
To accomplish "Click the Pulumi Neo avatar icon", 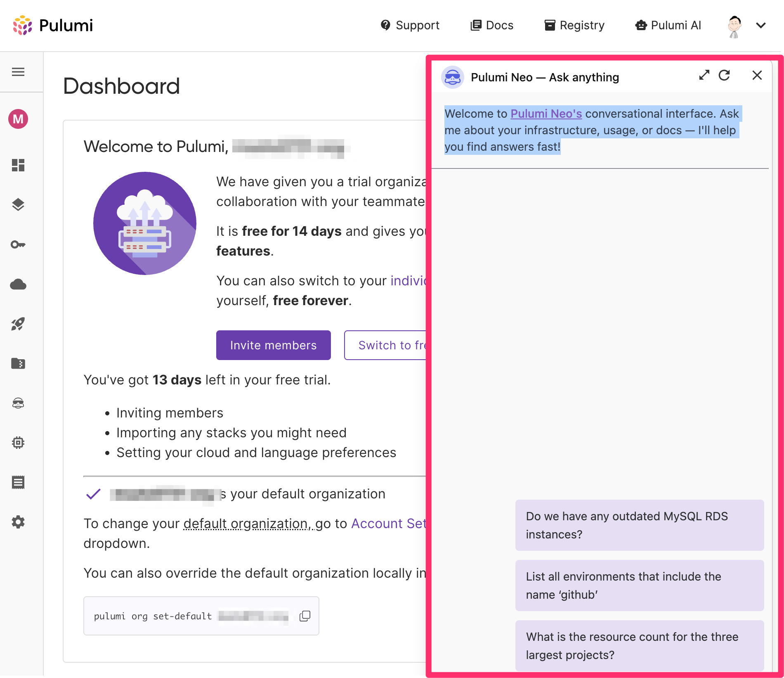I will pos(453,77).
